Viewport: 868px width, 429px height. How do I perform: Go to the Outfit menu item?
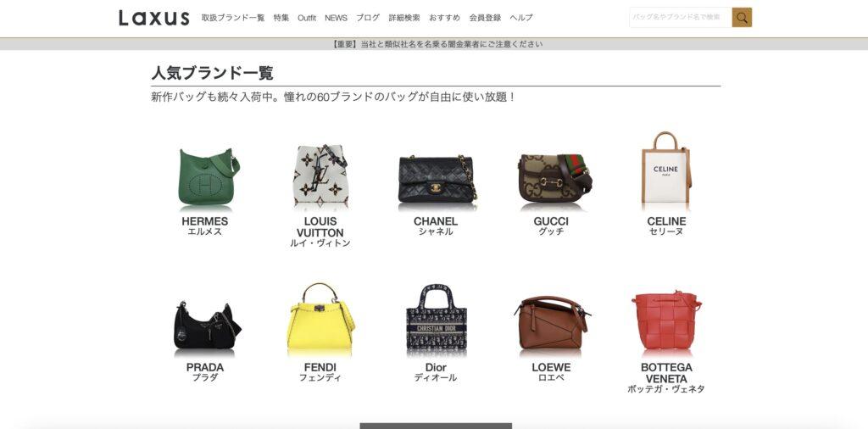tap(307, 18)
